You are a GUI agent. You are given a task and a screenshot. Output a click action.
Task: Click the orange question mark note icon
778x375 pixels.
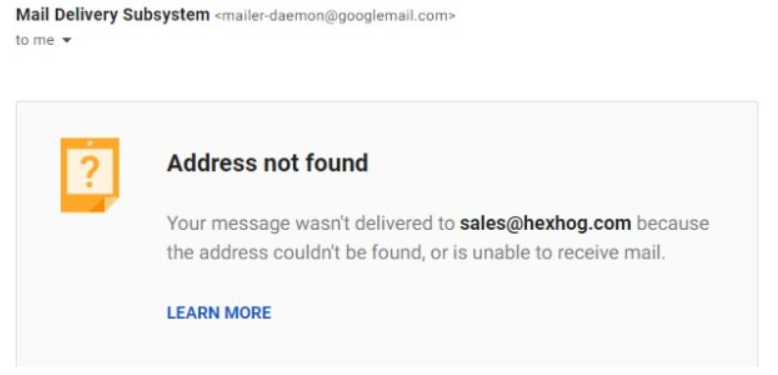pos(90,175)
